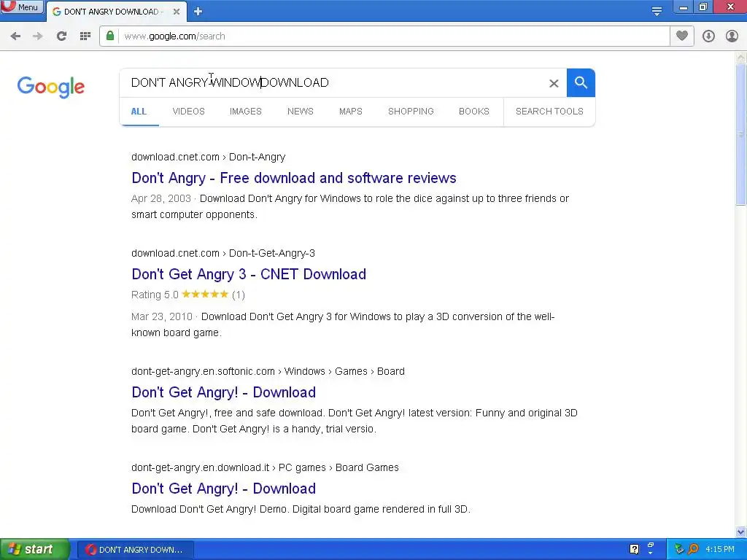Viewport: 747px width, 560px height.
Task: Switch to the IMAGES tab
Action: tap(246, 112)
